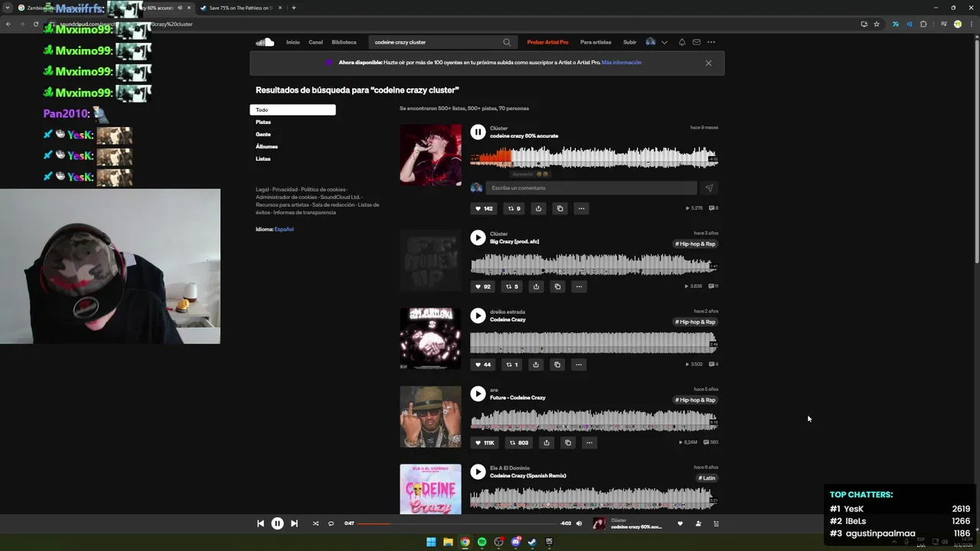
Task: Close the 'Ahora disponible' banner
Action: tap(708, 63)
